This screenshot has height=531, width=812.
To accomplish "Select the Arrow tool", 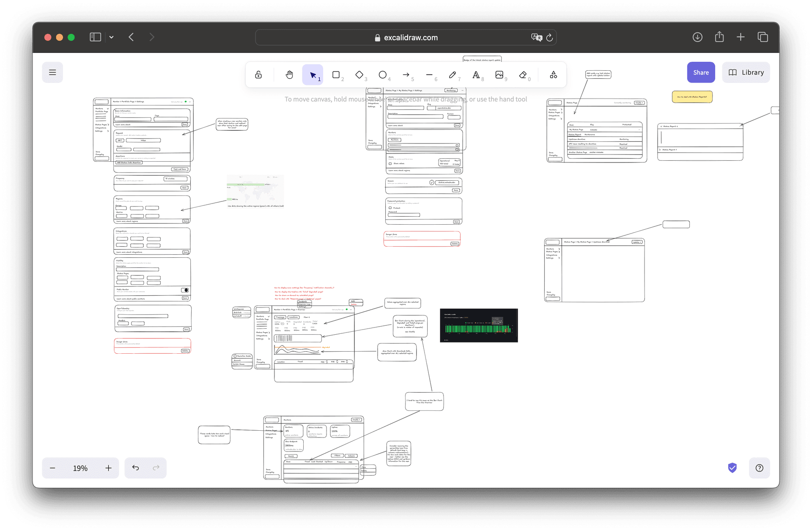I will coord(407,74).
